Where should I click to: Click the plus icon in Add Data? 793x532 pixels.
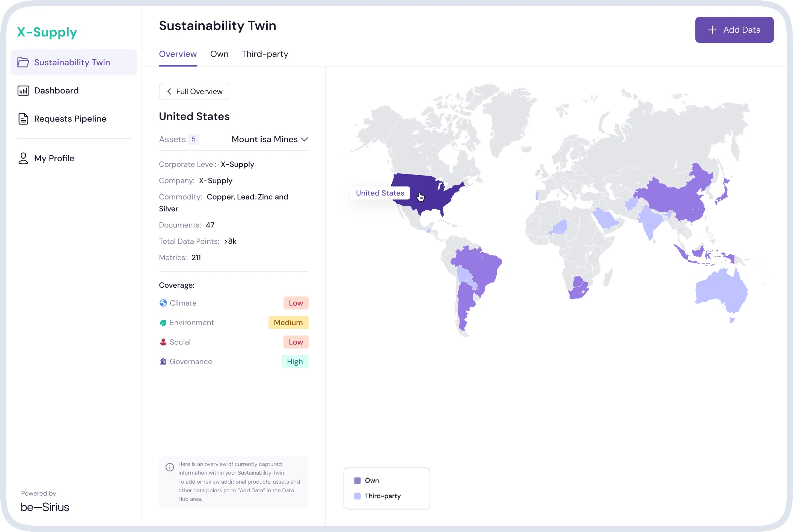coord(712,30)
